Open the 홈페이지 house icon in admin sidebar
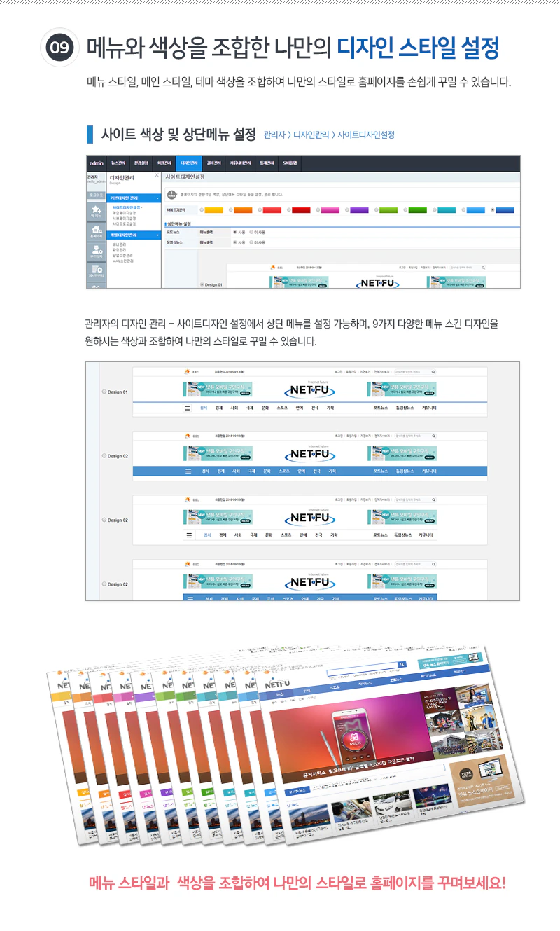The width and height of the screenshot is (560, 931). 96,229
